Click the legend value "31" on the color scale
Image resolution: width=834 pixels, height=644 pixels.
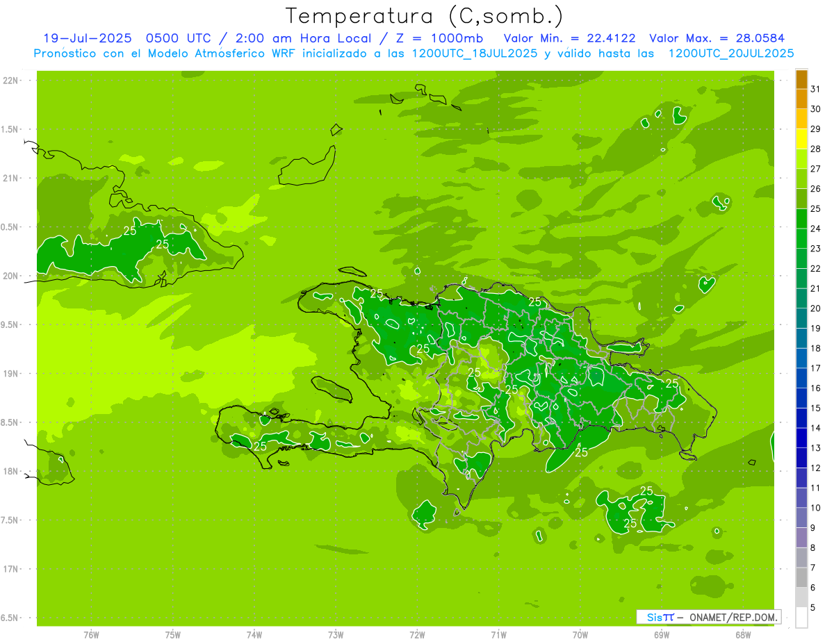[x=815, y=89]
